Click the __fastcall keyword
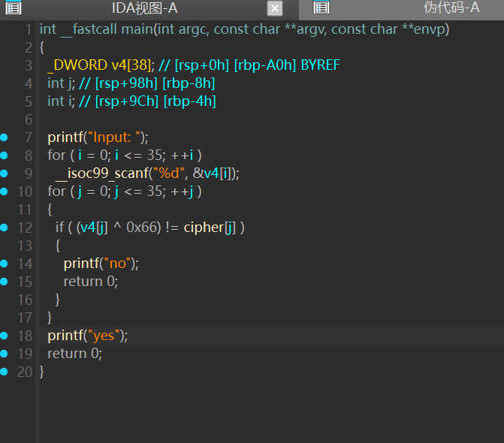Viewport: 504px width, 443px height. click(x=89, y=29)
